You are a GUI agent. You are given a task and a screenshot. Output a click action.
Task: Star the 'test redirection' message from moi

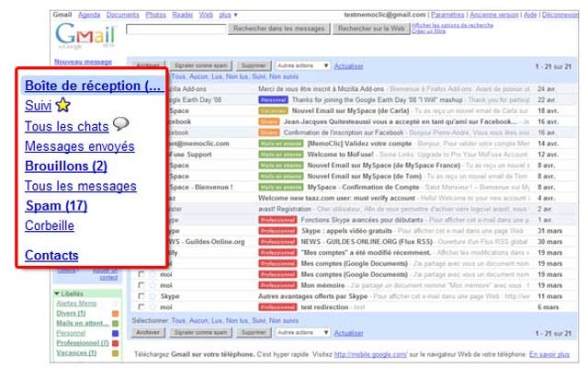tap(153, 308)
